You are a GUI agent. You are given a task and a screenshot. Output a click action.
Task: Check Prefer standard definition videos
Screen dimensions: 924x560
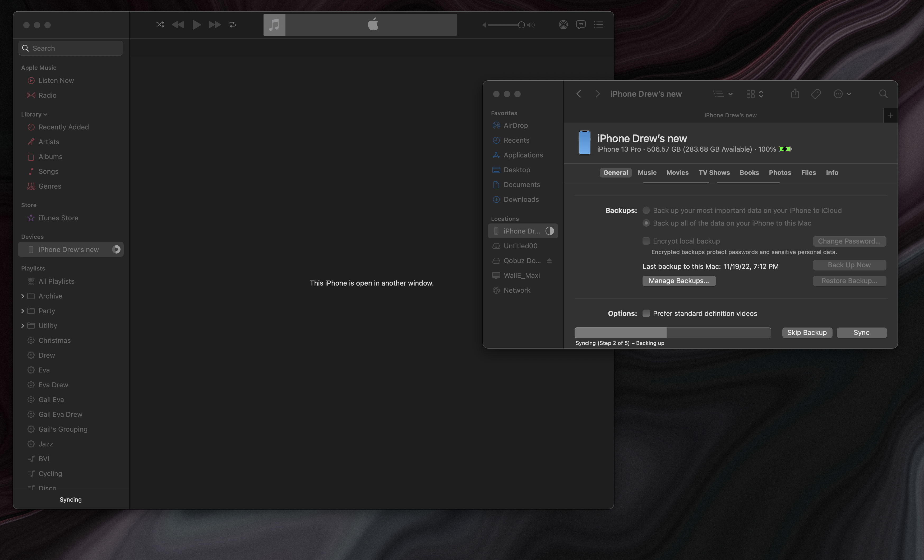646,313
